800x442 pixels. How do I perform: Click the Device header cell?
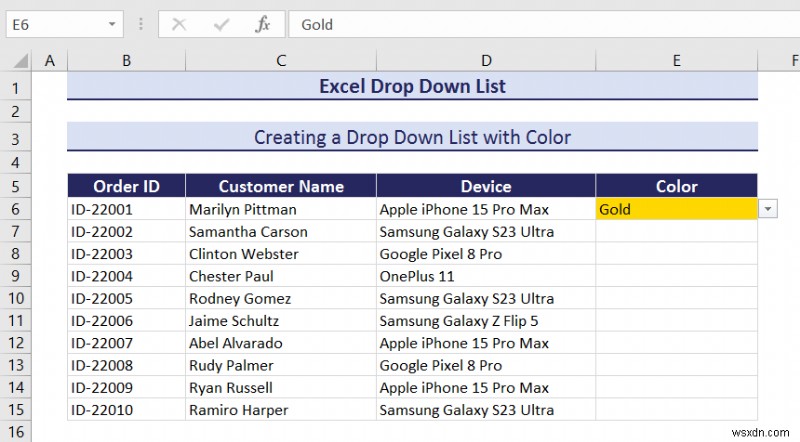point(486,186)
